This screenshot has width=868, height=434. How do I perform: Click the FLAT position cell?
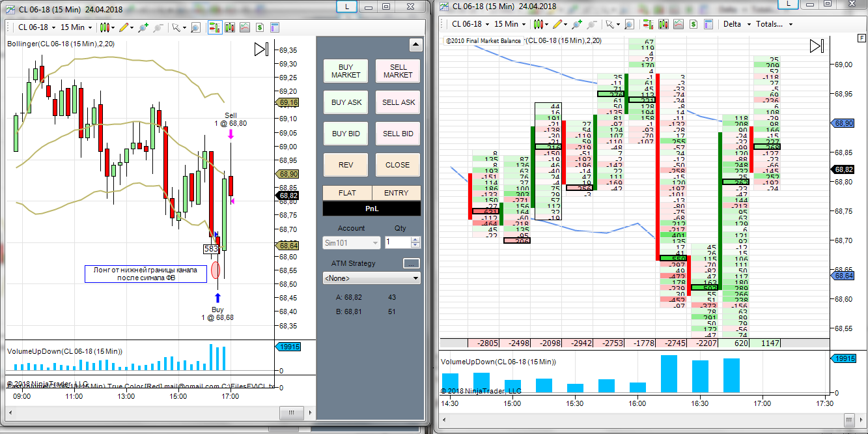click(x=347, y=193)
